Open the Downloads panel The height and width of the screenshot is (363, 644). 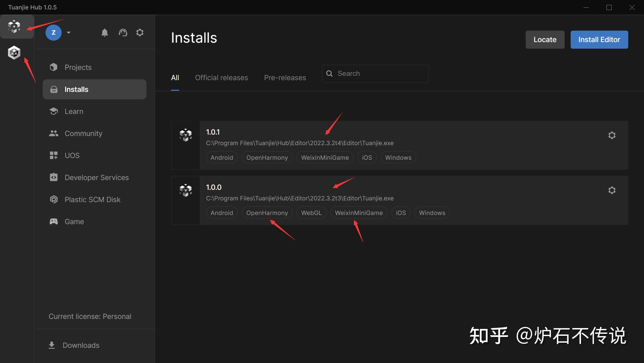(80, 345)
